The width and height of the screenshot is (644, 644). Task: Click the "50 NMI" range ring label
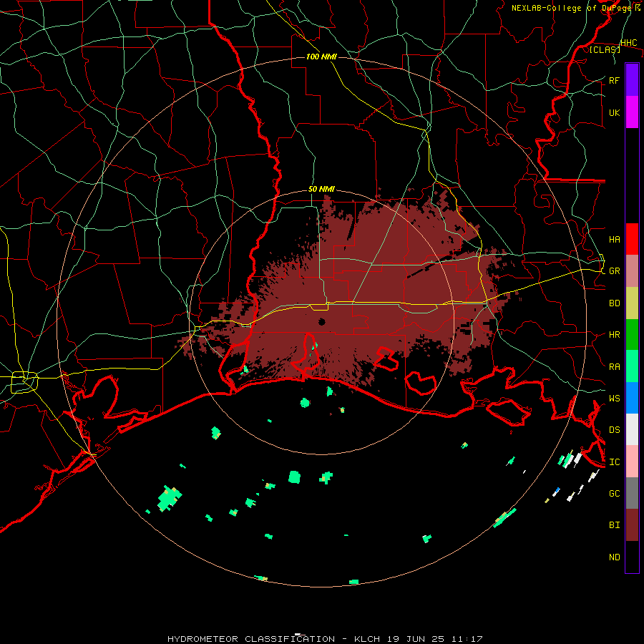321,189
